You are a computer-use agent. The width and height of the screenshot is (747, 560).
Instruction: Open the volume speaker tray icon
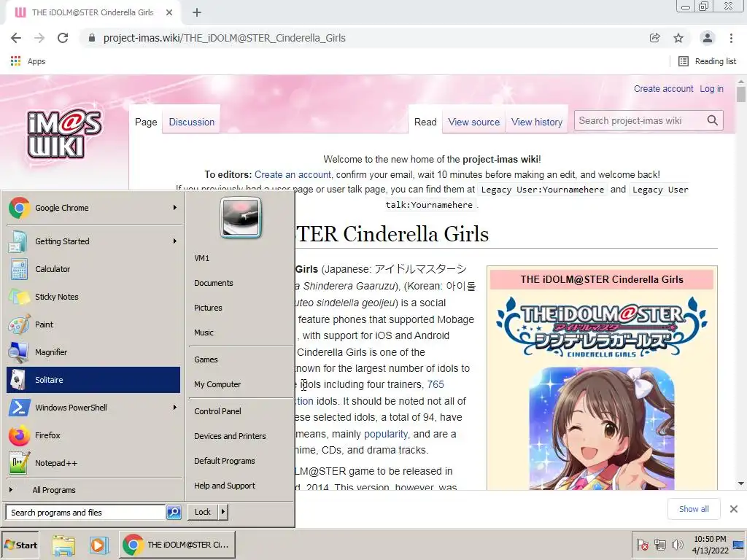tap(677, 545)
